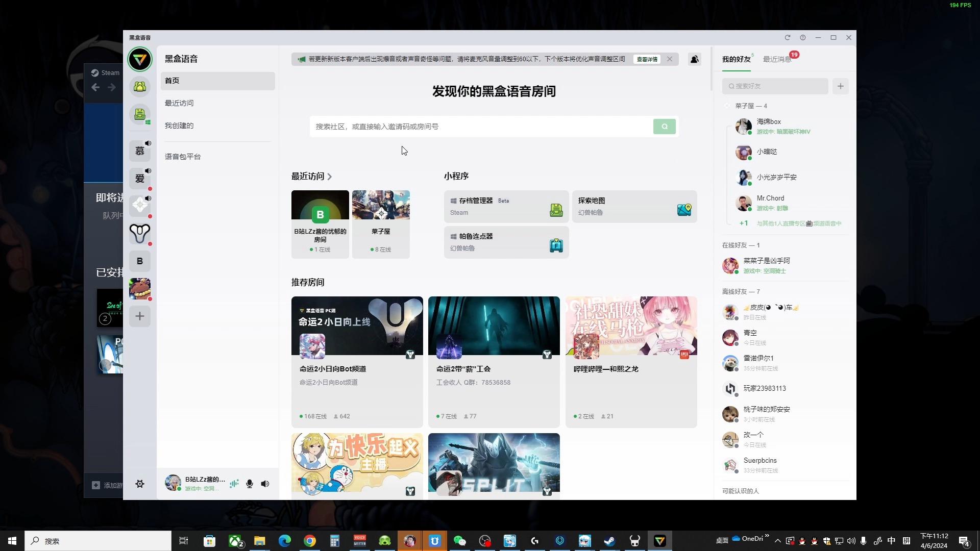Image resolution: width=980 pixels, height=551 pixels.
Task: Select the 'B' server icon in sidebar
Action: pos(139,261)
